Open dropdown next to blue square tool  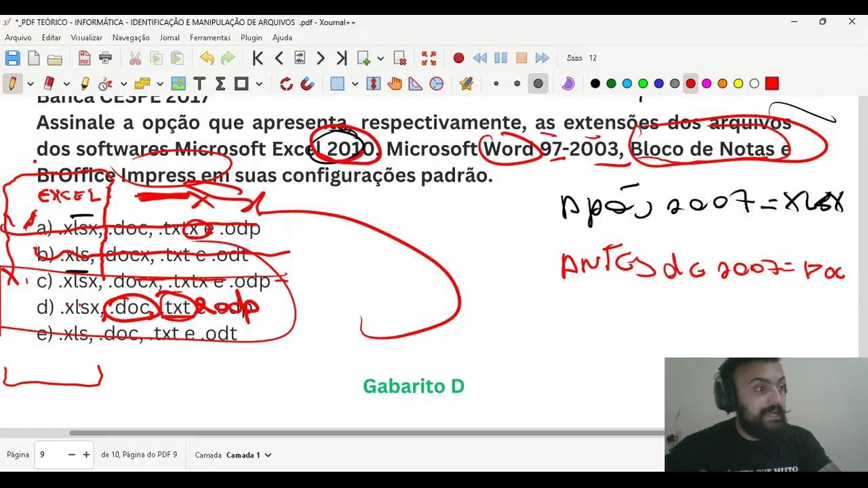(x=355, y=84)
